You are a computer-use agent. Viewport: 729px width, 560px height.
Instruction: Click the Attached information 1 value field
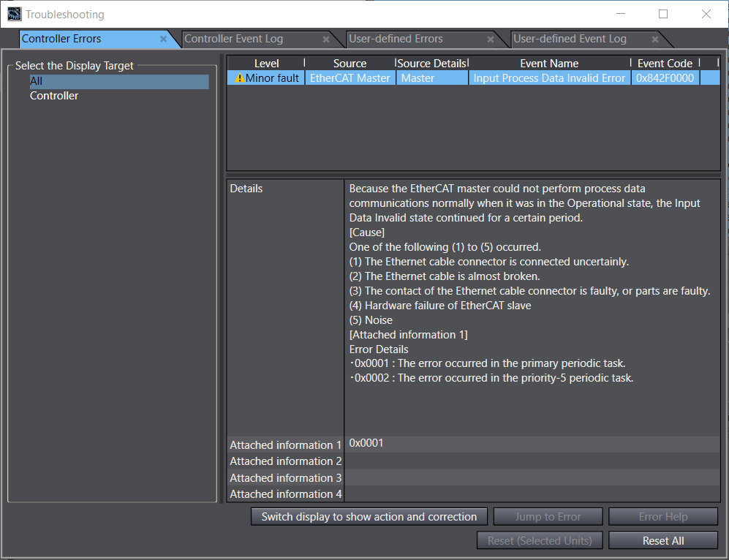532,444
